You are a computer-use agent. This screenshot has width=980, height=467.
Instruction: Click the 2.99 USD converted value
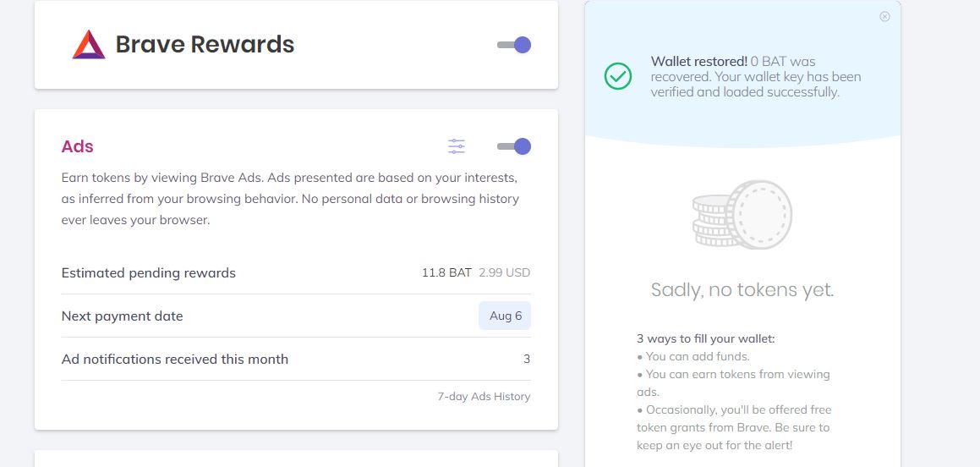tap(504, 272)
